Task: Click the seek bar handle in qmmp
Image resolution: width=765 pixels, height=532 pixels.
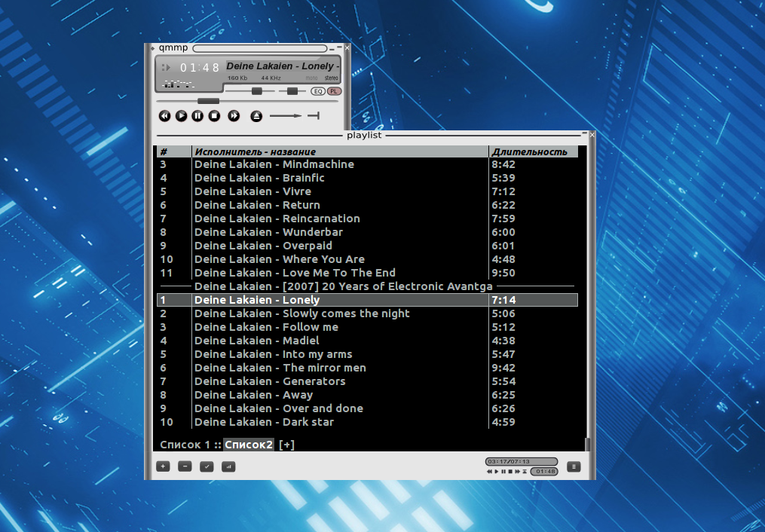Action: pos(208,102)
